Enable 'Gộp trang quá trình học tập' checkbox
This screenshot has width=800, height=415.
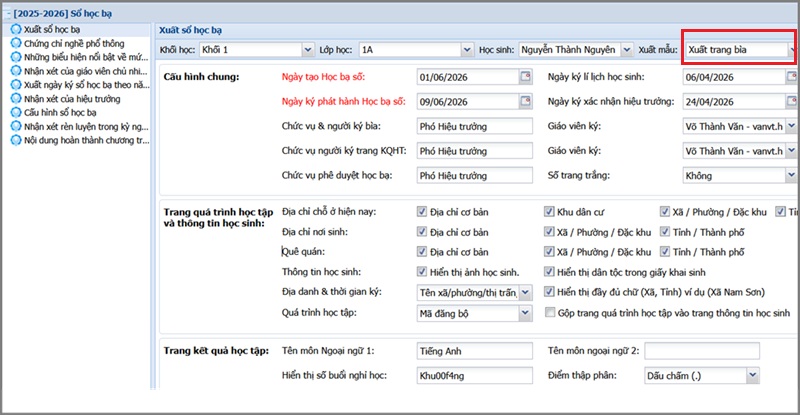550,312
